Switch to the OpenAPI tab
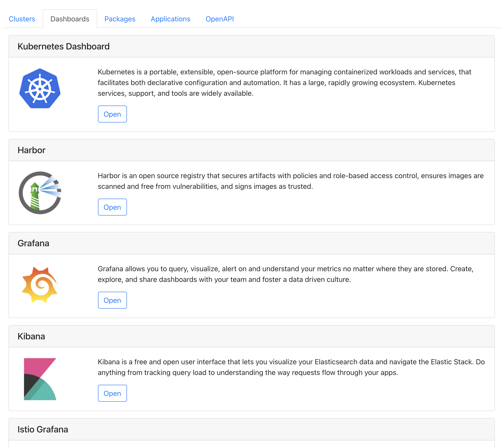 click(x=220, y=19)
